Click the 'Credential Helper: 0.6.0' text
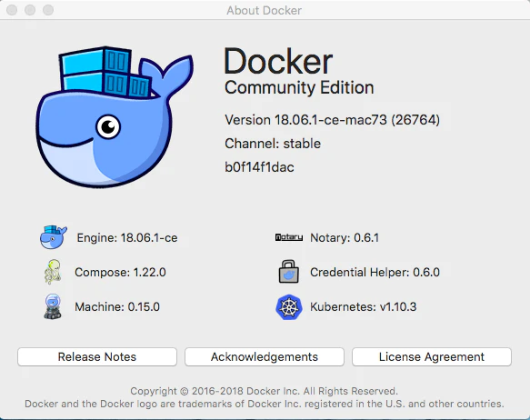 [x=375, y=273]
